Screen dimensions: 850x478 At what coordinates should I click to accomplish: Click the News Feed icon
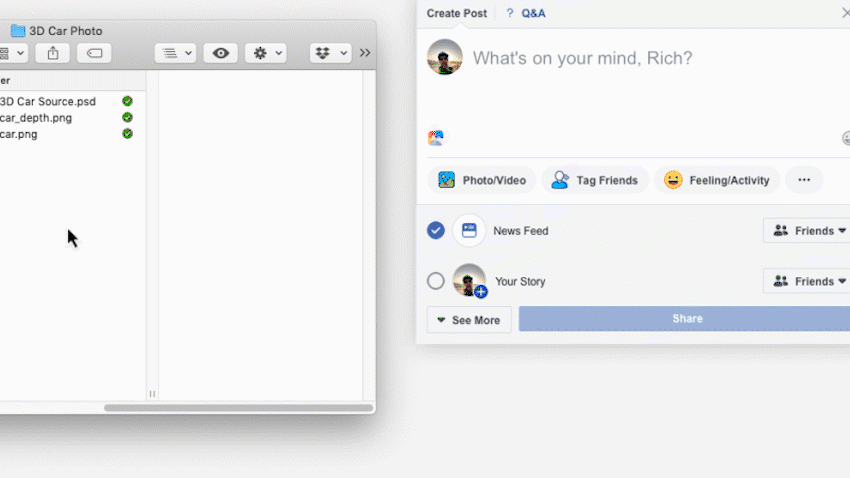[x=469, y=230]
